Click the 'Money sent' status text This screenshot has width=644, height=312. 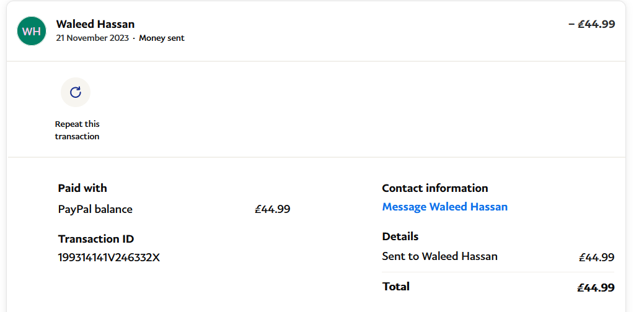pyautogui.click(x=161, y=38)
